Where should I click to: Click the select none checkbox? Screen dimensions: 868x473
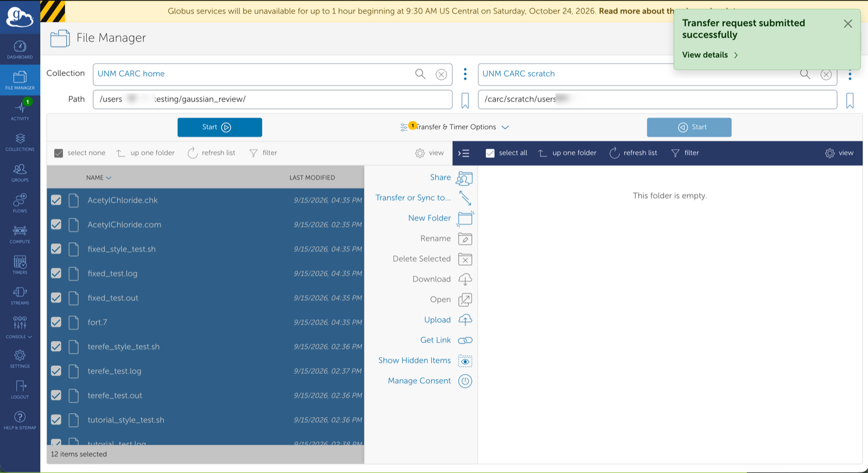[59, 153]
